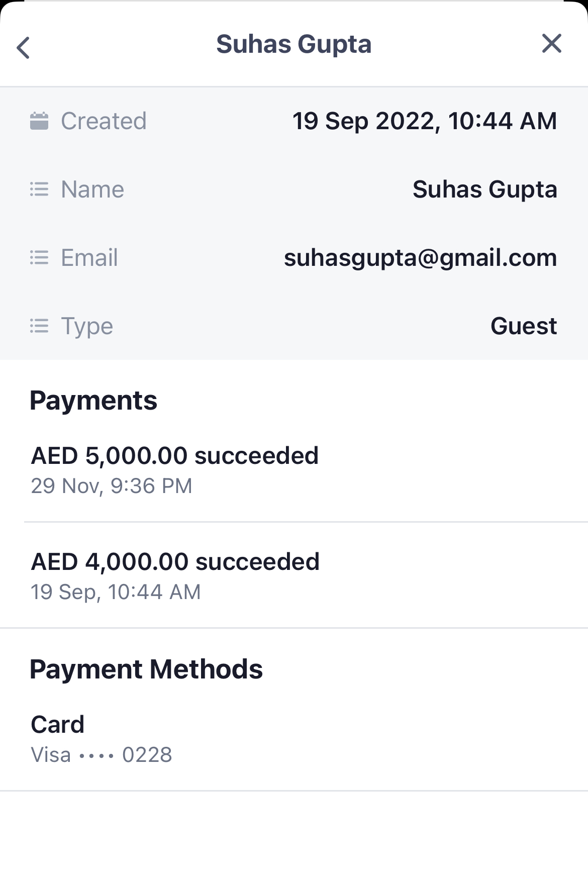Tap the Suhas Gupta header title
This screenshot has width=588, height=878.
293,44
